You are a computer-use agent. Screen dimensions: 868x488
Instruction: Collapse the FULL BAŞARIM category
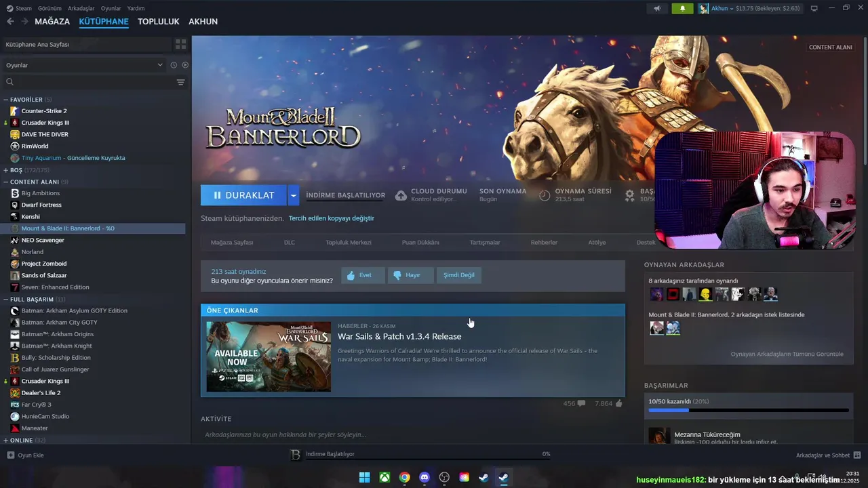6,299
